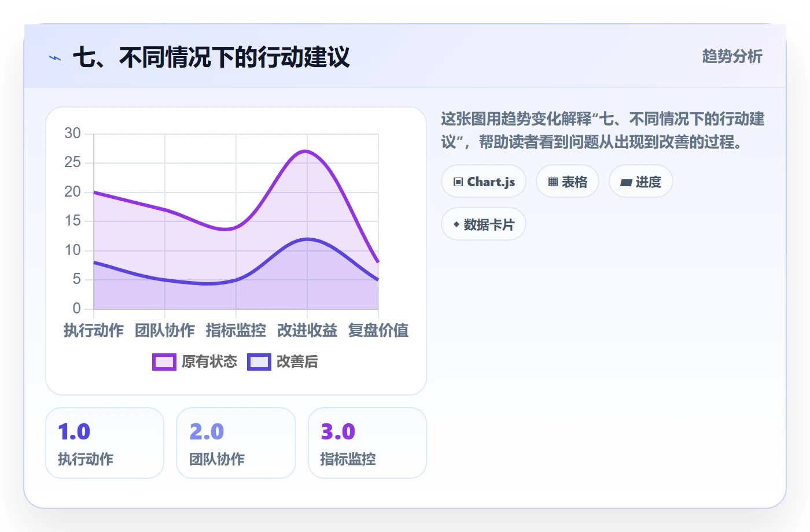Click the 数据卡片 diamond icon
The image size is (810, 532).
coord(456,224)
